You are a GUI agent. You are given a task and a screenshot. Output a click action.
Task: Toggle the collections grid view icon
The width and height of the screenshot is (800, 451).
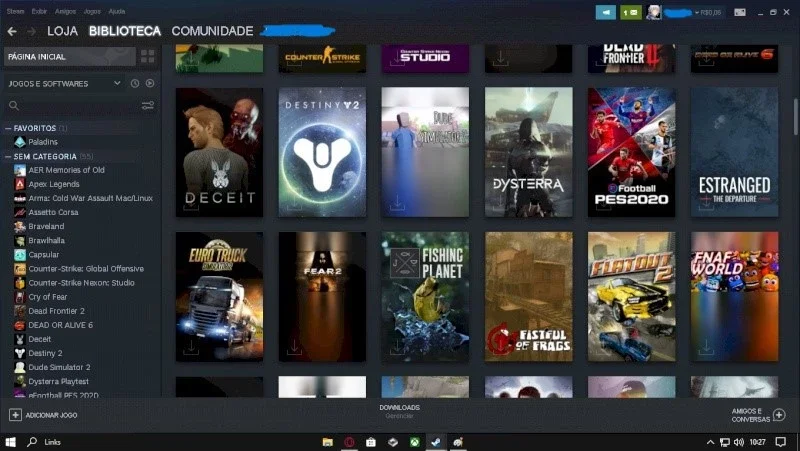[x=147, y=56]
